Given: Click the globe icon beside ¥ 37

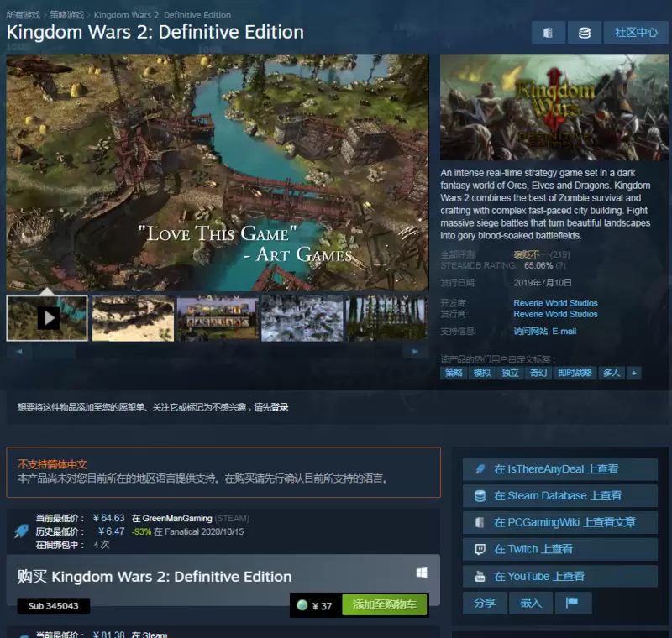Looking at the screenshot, I should click(x=302, y=605).
